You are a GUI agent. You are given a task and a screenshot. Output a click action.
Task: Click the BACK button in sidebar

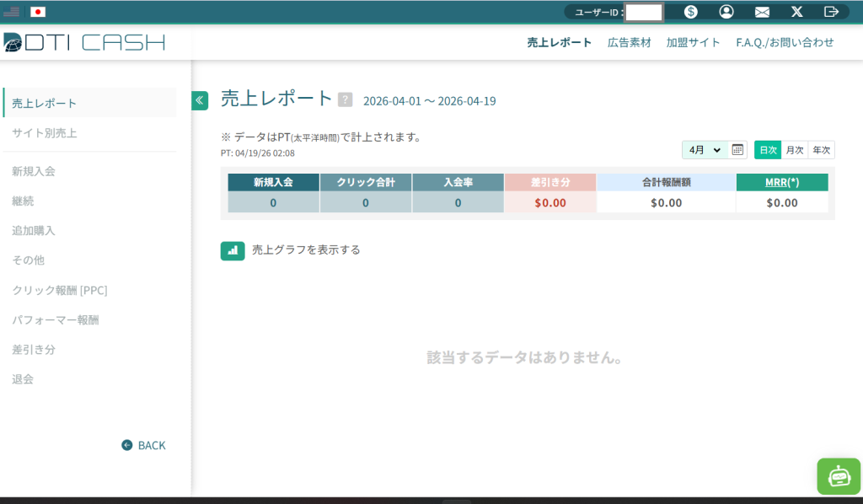pos(143,445)
